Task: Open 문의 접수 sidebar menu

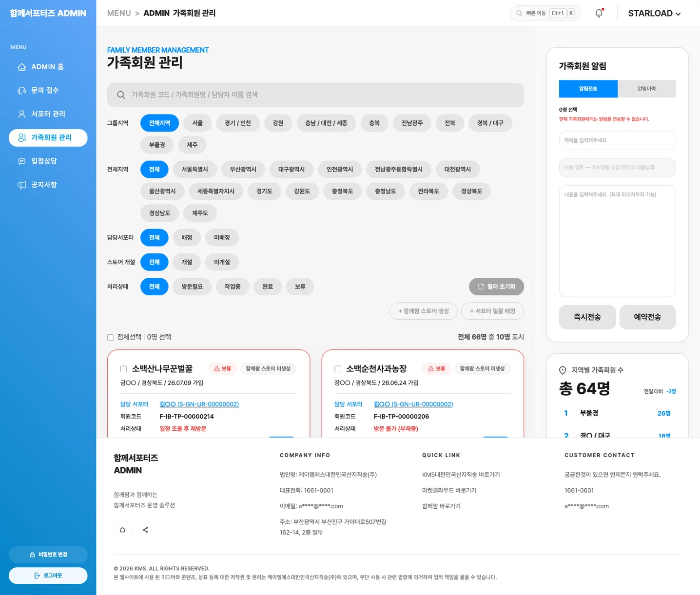Action: 48,90
